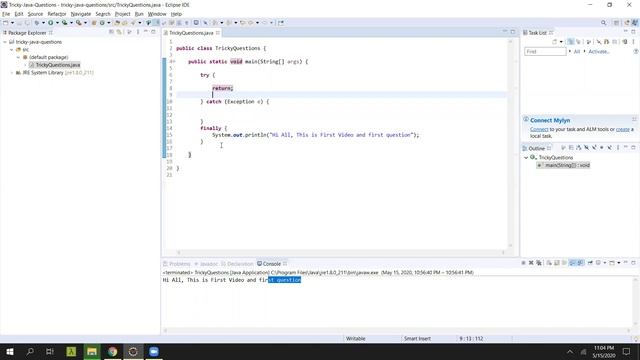Viewport: 640px width, 360px height.
Task: Toggle Categorized presentation in Task List
Action: (x=570, y=42)
